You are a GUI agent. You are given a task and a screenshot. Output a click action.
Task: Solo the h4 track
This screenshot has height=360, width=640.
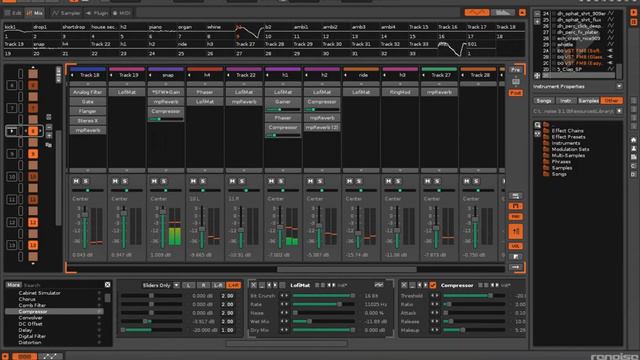pos(203,181)
